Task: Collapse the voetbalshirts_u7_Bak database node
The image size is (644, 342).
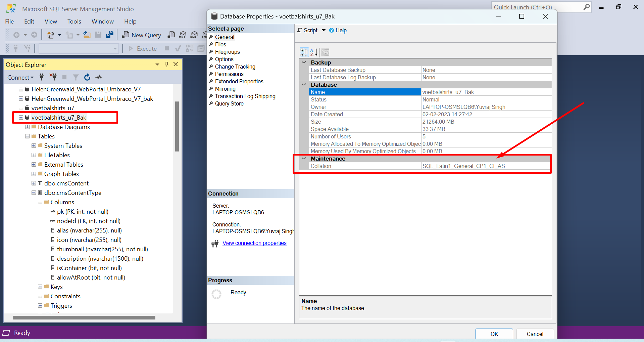Action: [21, 118]
